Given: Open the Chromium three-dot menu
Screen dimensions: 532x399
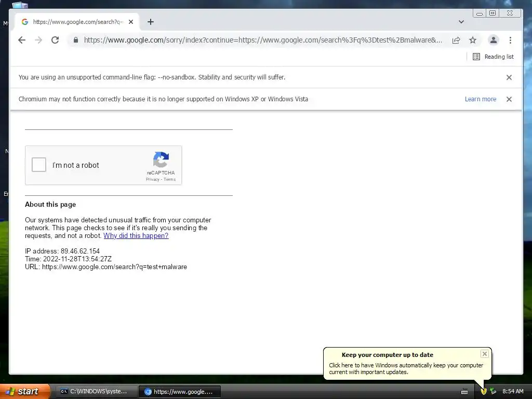Looking at the screenshot, I should (x=510, y=40).
